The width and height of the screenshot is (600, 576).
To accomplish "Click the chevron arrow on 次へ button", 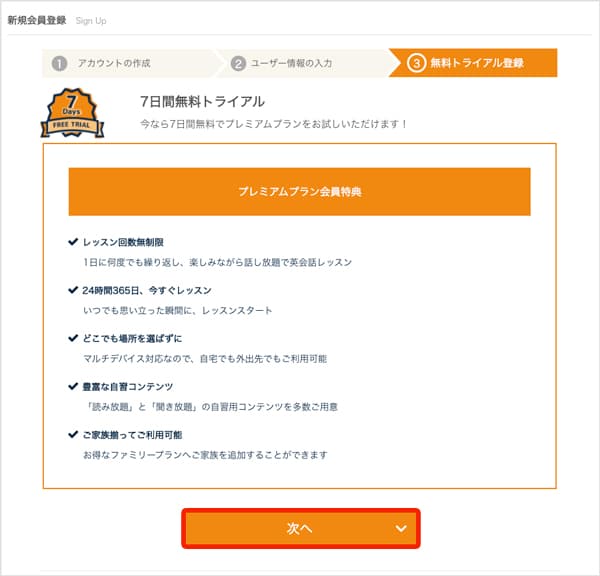I will click(401, 528).
